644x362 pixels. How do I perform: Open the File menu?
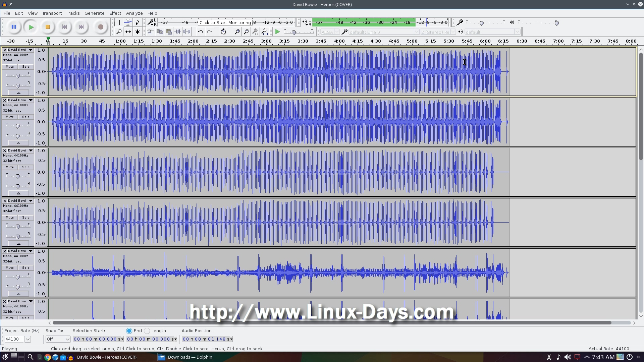tap(7, 13)
